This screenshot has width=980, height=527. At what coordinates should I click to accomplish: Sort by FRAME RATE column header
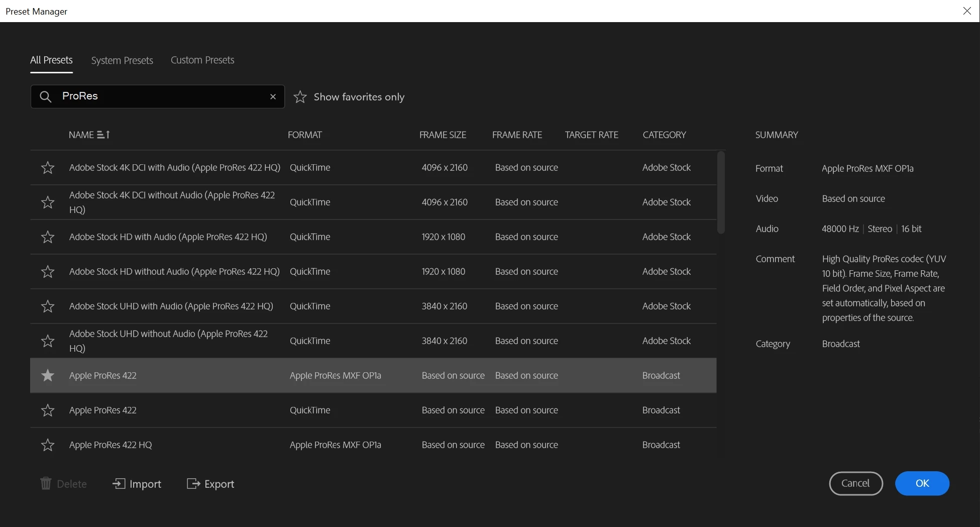pyautogui.click(x=517, y=135)
